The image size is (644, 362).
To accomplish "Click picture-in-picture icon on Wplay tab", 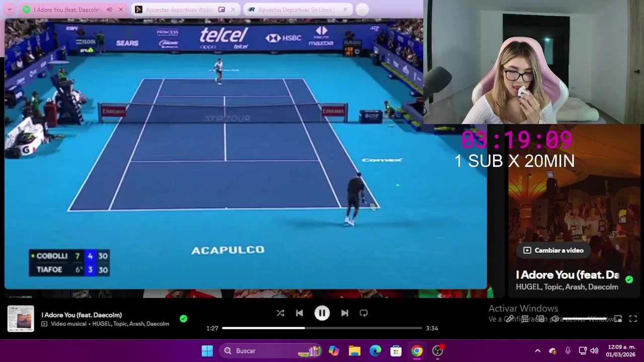I will click(221, 10).
